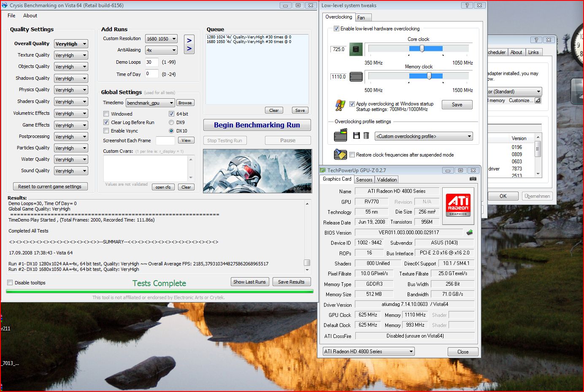This screenshot has width=584, height=392.
Task: Open the Links tab in background window
Action: 533,52
